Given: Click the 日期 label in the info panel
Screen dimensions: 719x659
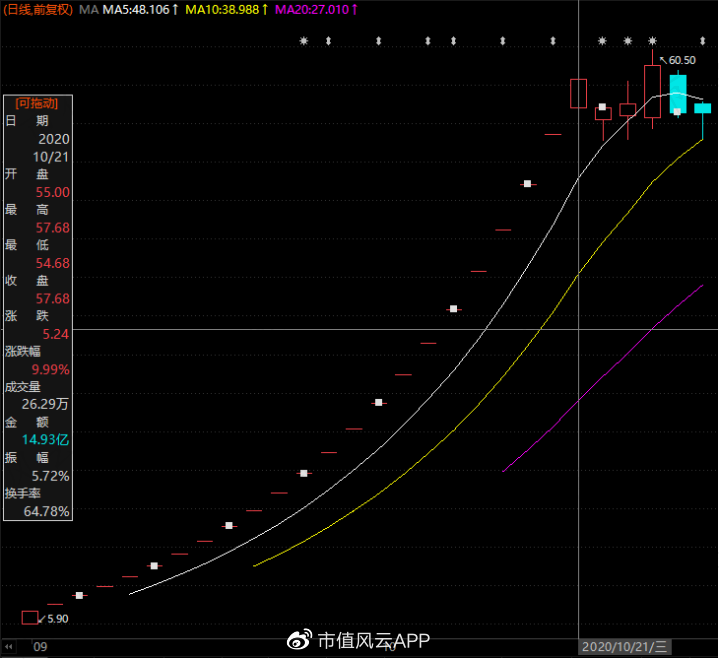Looking at the screenshot, I should 27,121.
